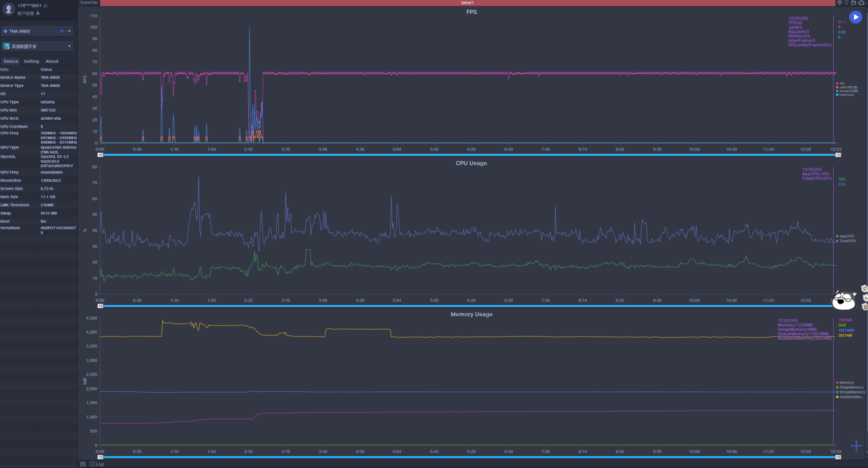Select the GPU Freq value unavailable

pos(52,172)
